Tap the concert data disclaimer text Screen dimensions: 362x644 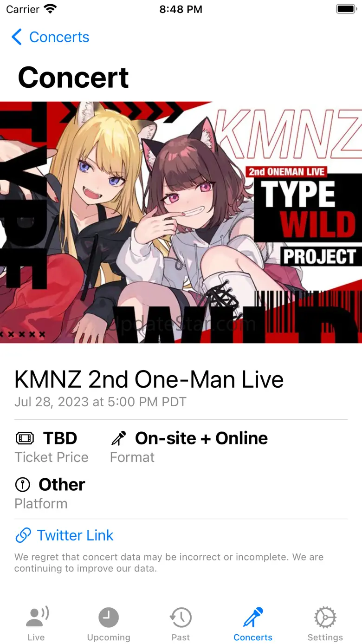pyautogui.click(x=169, y=562)
